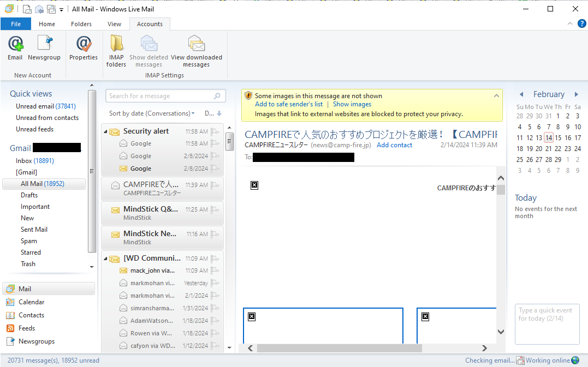The height and width of the screenshot is (367, 588).
Task: Click New item icon in title bar
Action: 27,9
